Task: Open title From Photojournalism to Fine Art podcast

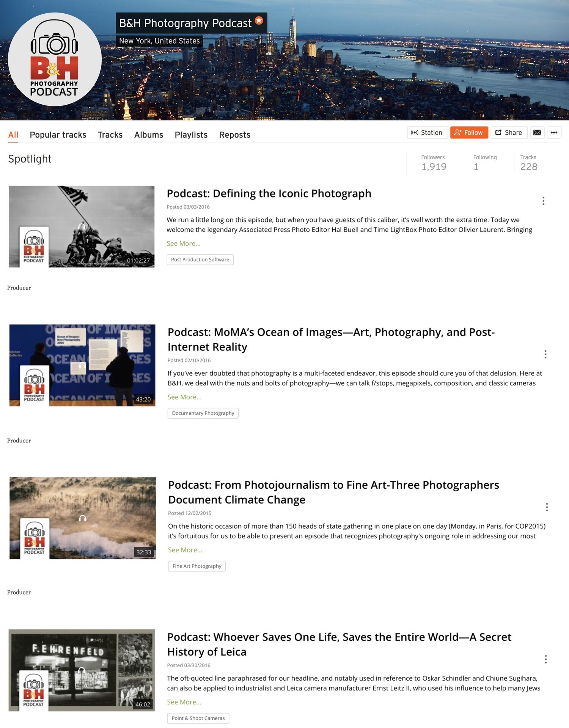Action: [x=333, y=492]
